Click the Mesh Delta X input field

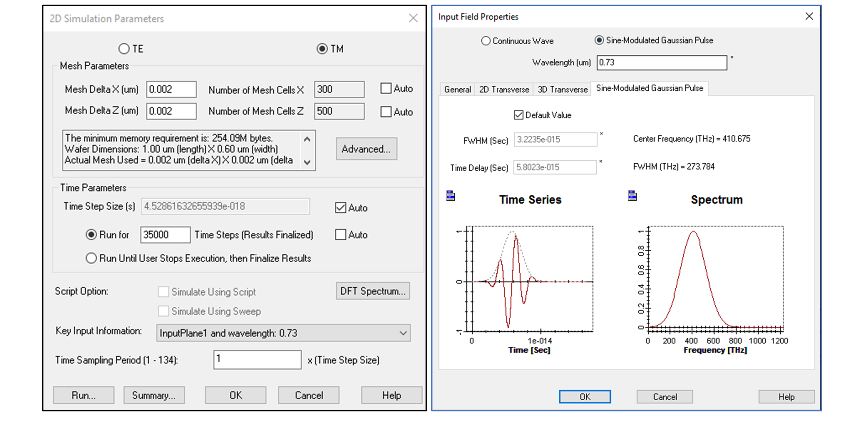(171, 89)
